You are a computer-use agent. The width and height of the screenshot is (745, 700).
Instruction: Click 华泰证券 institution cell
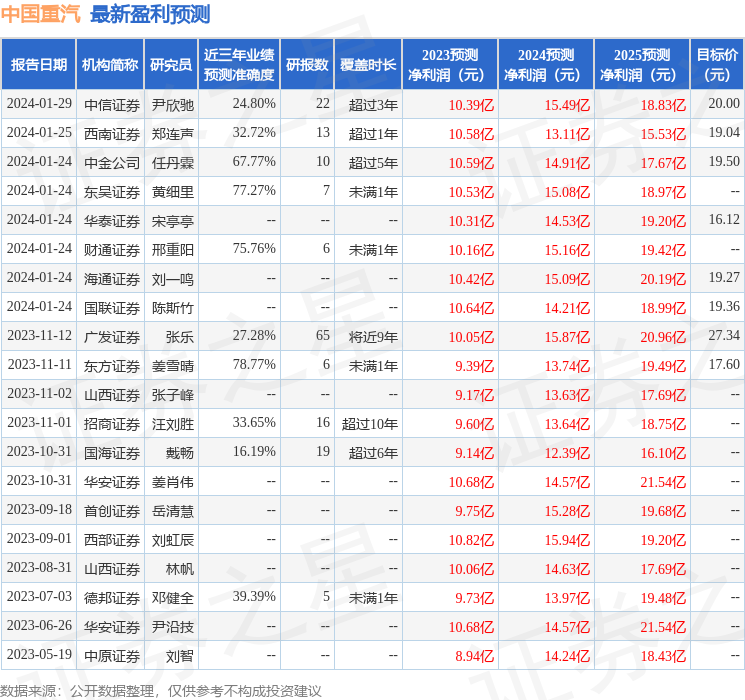coord(112,221)
